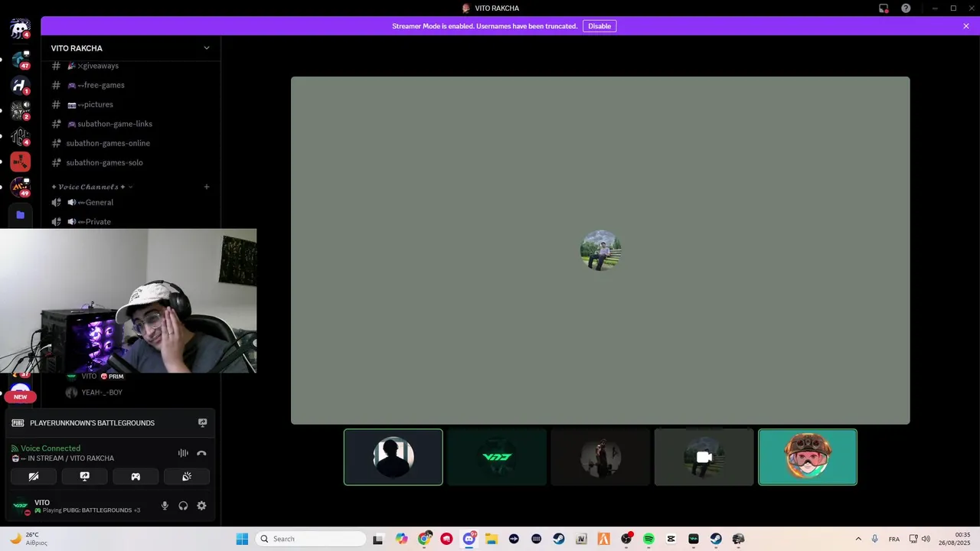Image resolution: width=980 pixels, height=551 pixels.
Task: Open Spotify from the taskbar
Action: 648,539
